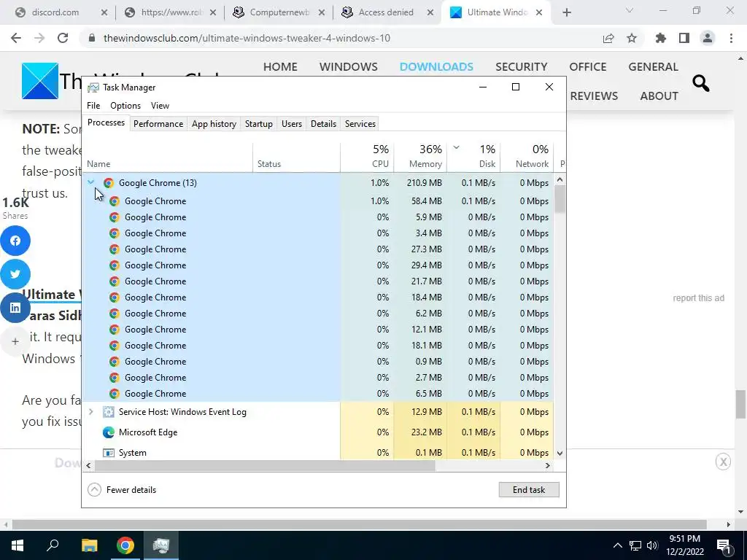The height and width of the screenshot is (560, 747).
Task: Select the Chrome process using 29.4 MB
Action: click(318, 265)
